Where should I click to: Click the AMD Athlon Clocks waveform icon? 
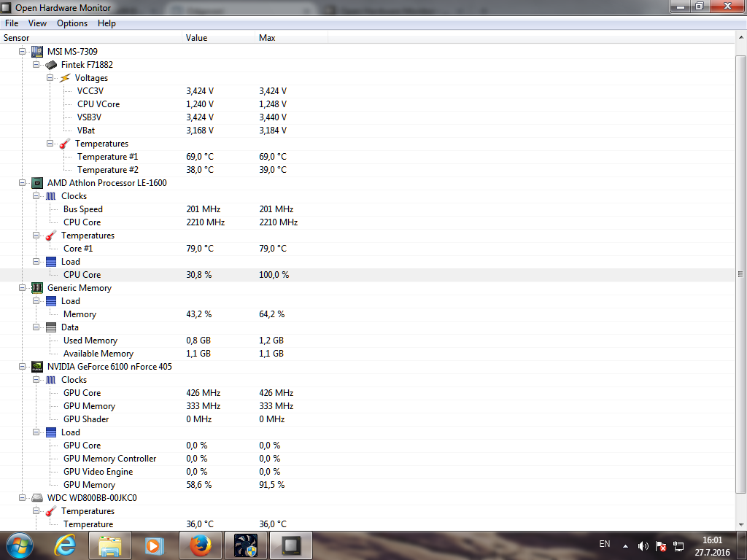[x=51, y=196]
